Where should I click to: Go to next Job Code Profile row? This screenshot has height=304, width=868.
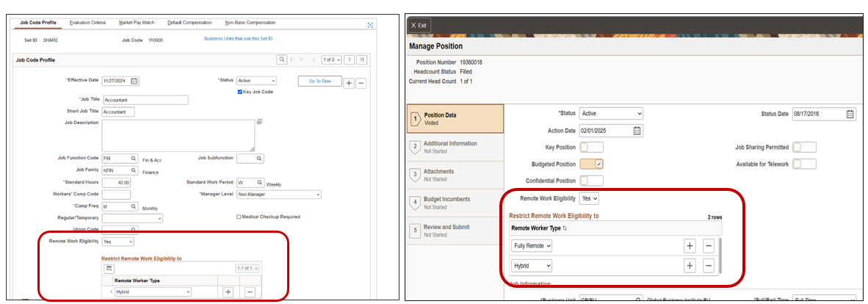click(350, 59)
